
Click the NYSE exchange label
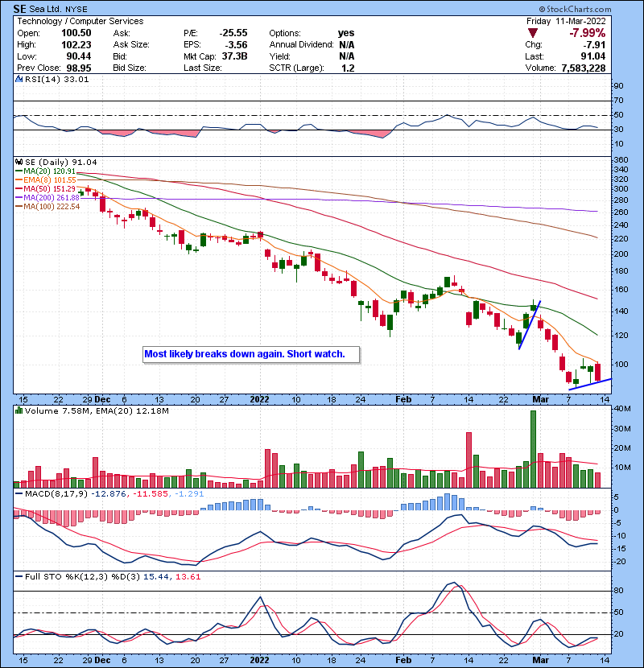pos(76,10)
